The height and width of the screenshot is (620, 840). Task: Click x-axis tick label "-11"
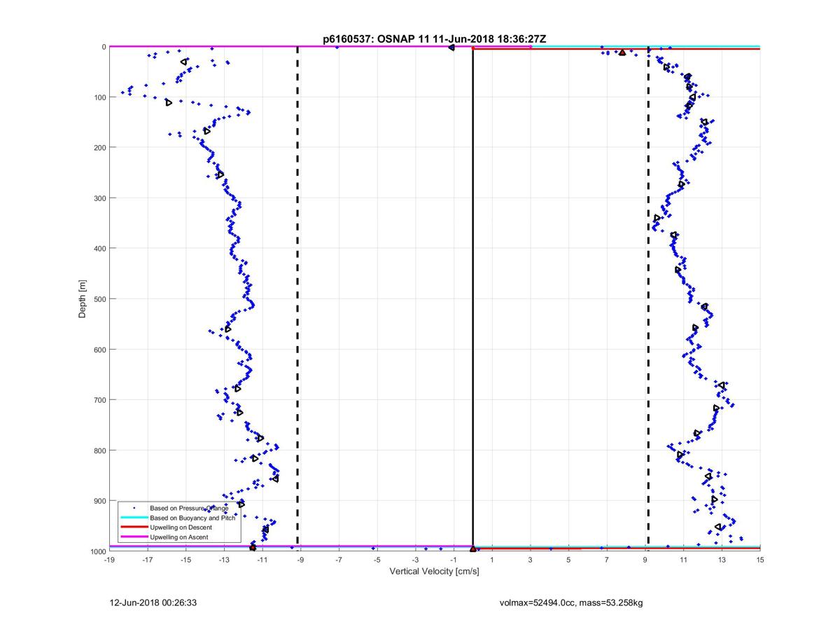click(262, 560)
